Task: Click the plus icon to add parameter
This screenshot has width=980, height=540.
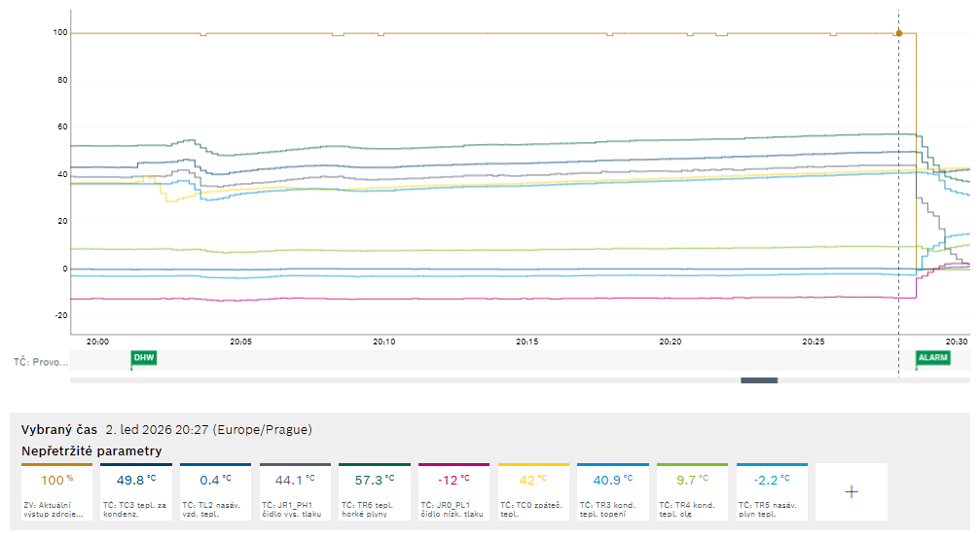Action: point(851,491)
